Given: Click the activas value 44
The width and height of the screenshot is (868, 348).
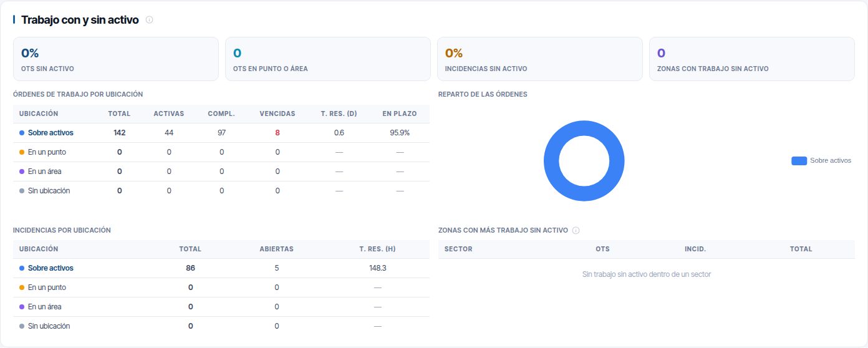Looking at the screenshot, I should tap(169, 133).
